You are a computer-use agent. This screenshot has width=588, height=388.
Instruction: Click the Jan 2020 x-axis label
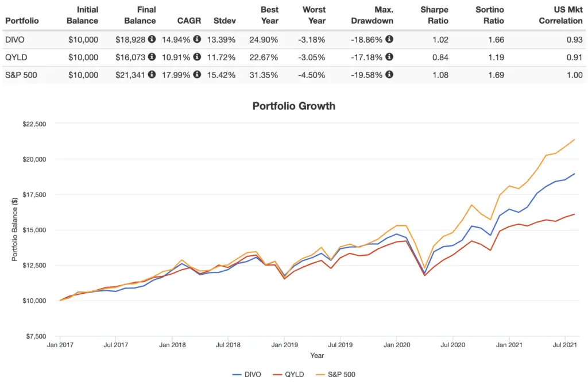pyautogui.click(x=396, y=345)
